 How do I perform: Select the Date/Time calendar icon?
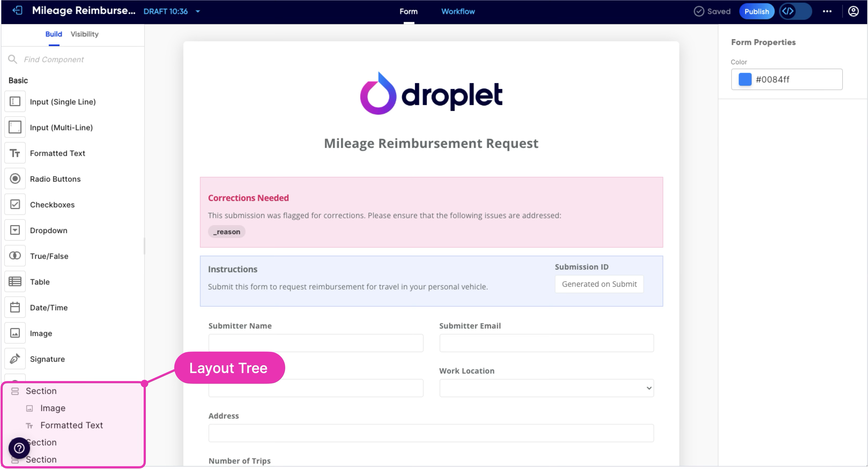coord(15,307)
